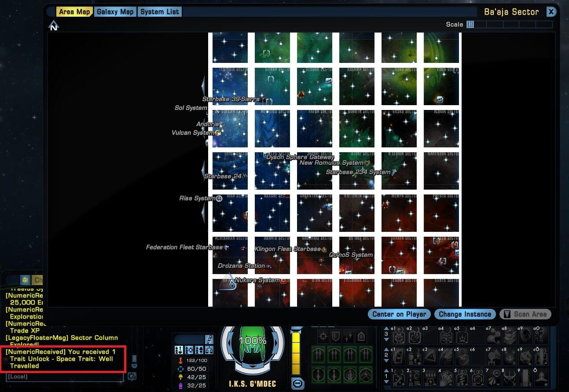This screenshot has width=569, height=392.
Task: Click in the [Local] chat input field
Action: 65,377
